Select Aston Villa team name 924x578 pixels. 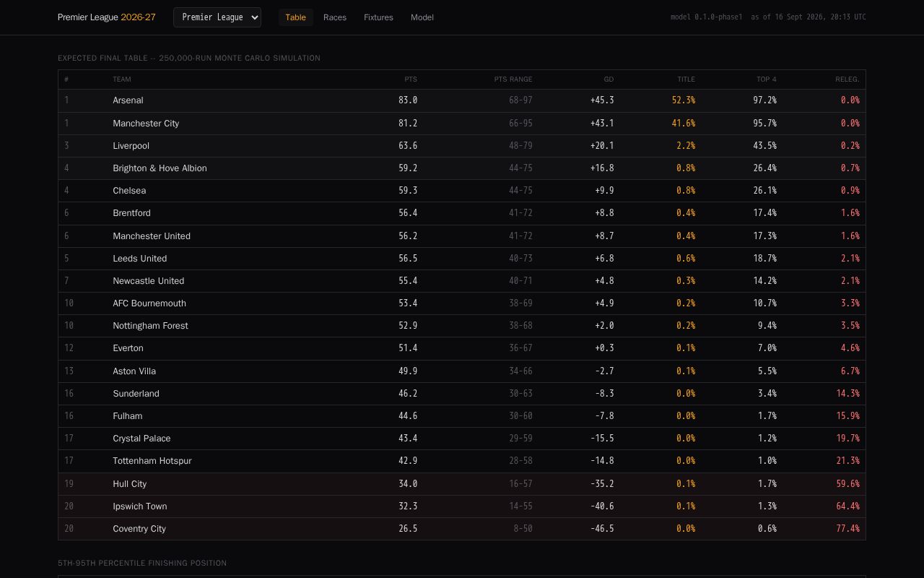tap(134, 371)
